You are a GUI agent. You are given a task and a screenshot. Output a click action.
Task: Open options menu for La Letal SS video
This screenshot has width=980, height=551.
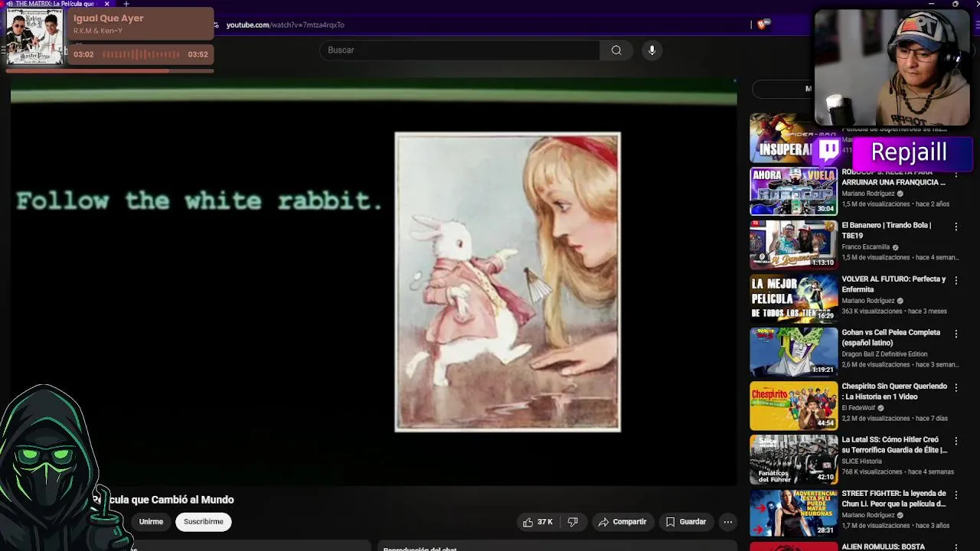pos(955,441)
